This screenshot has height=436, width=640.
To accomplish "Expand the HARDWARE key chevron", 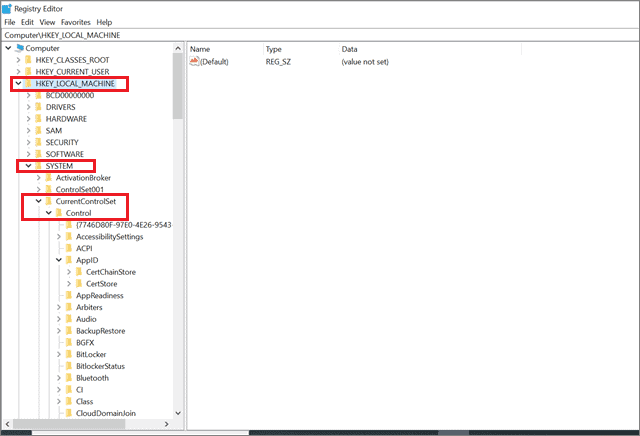I will [x=29, y=119].
